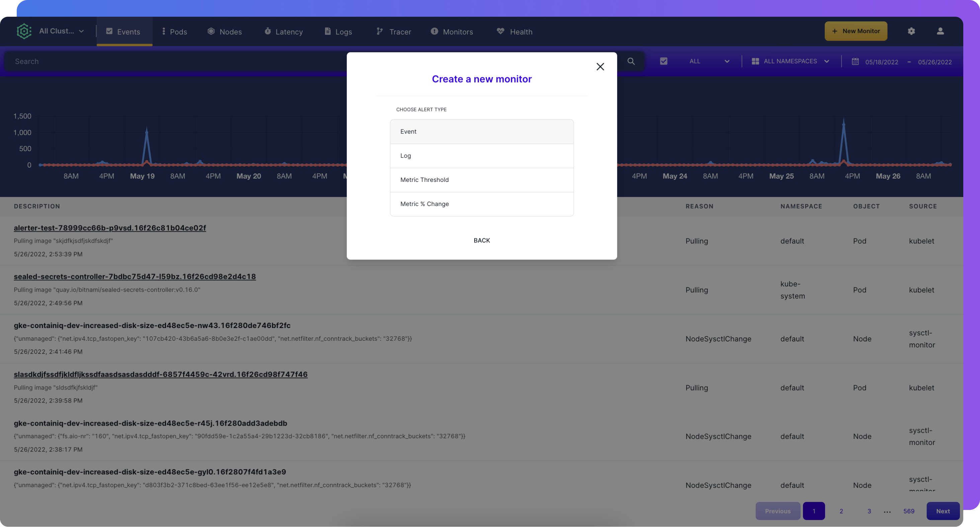The image size is (980, 527).
Task: Select Metric % Change alert type
Action: [482, 204]
